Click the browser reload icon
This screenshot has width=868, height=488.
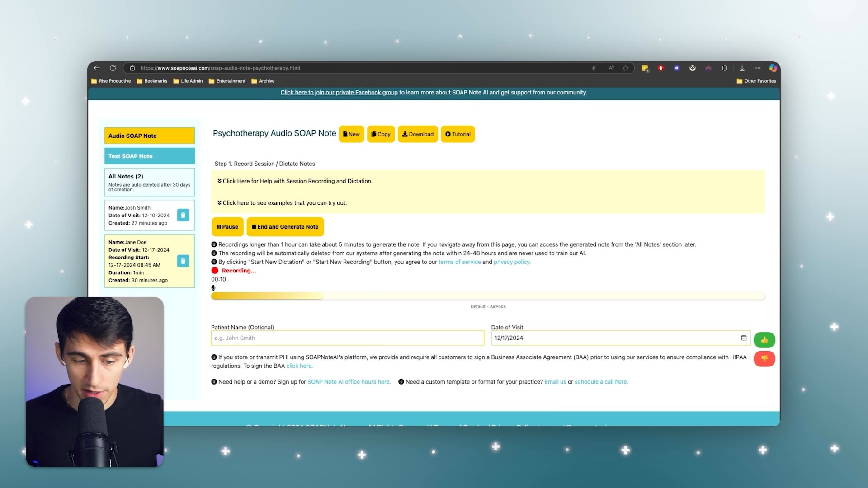[113, 68]
